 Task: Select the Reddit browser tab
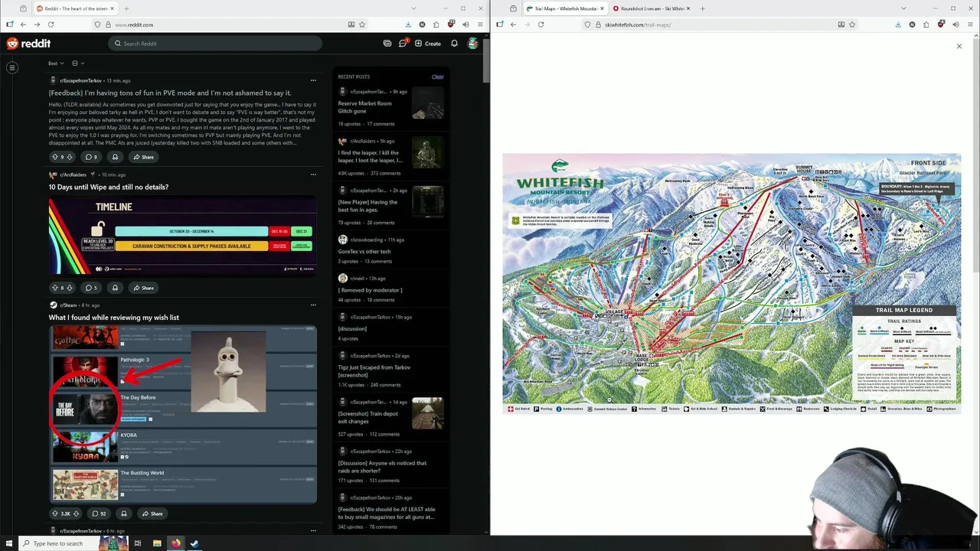coord(76,8)
